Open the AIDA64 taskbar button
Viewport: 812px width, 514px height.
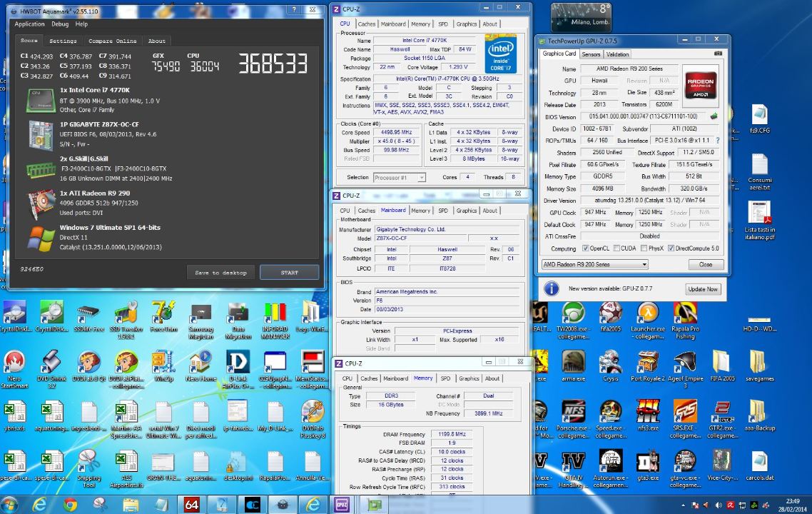[192, 504]
